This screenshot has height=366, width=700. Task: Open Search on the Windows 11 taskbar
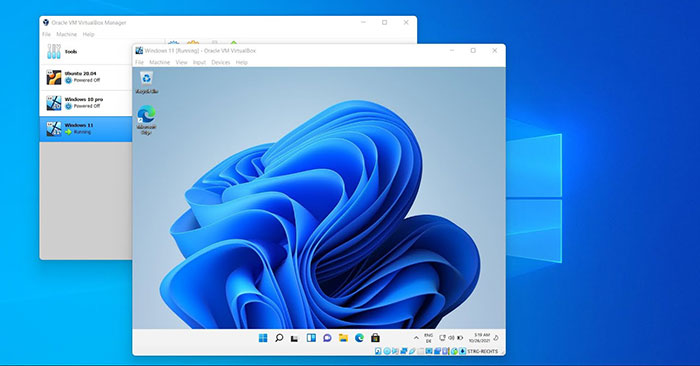(x=279, y=338)
